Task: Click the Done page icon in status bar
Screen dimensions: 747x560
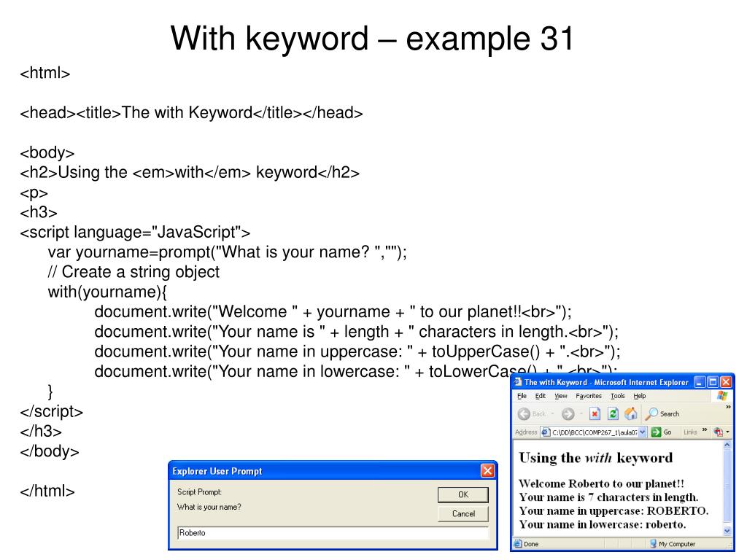Action: 518,543
